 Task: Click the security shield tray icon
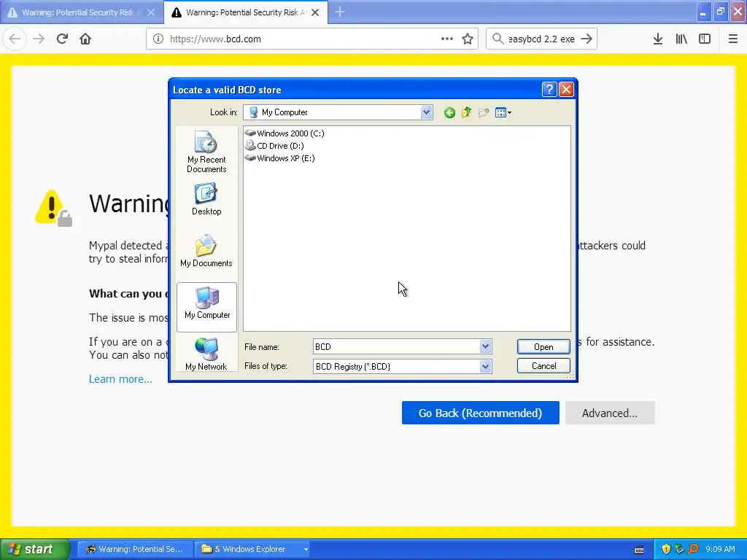point(666,549)
